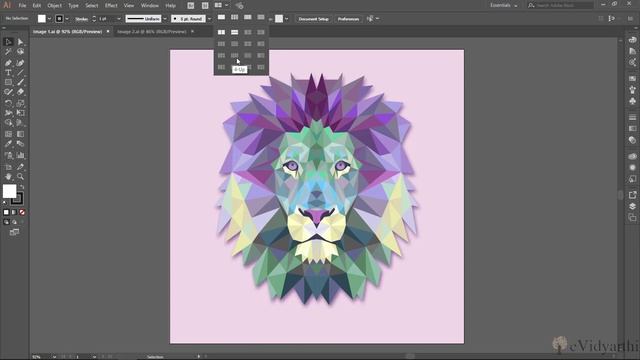The height and width of the screenshot is (360, 640).
Task: Switch to the image 1.ai tab
Action: (x=67, y=31)
